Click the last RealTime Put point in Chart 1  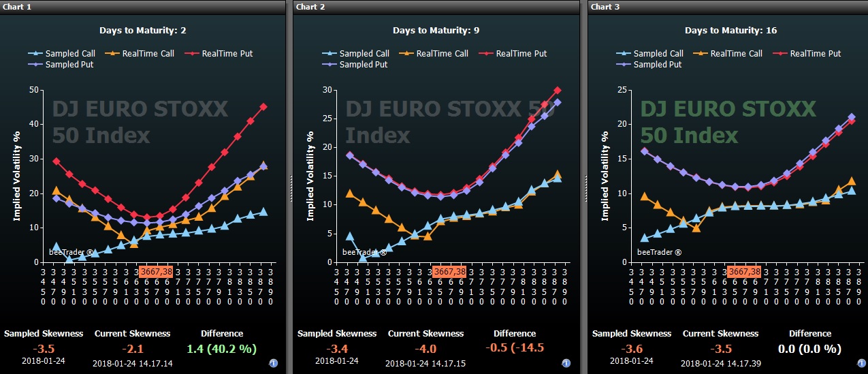point(263,107)
